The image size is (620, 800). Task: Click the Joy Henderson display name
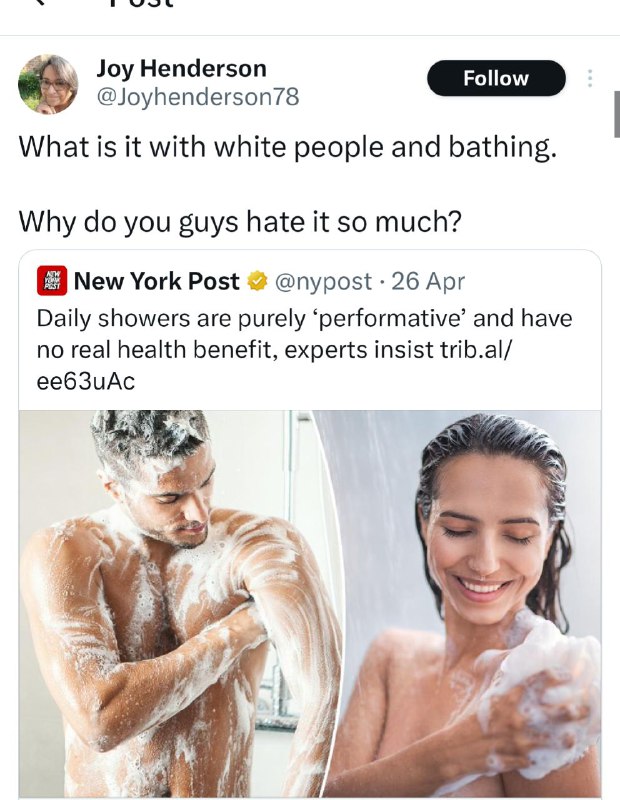(x=182, y=68)
